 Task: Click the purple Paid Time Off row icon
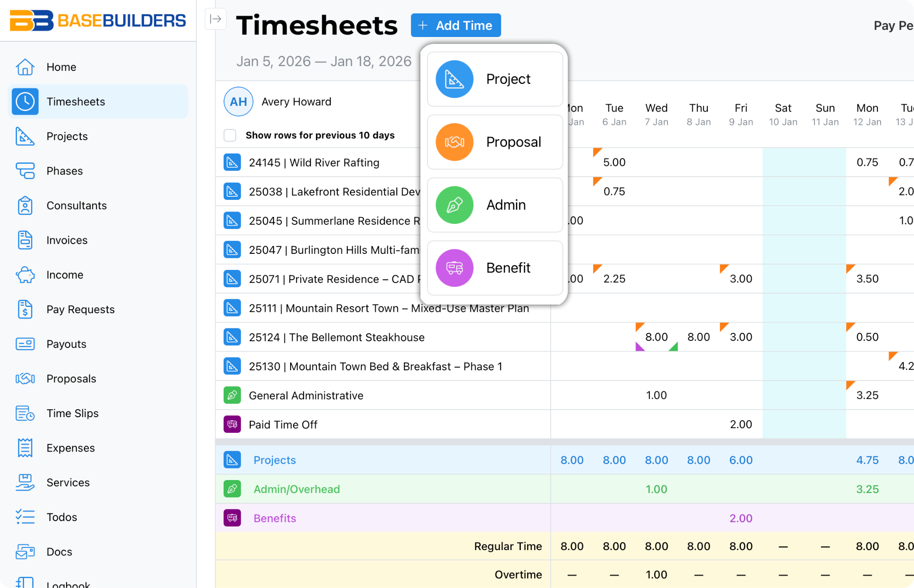click(x=232, y=424)
